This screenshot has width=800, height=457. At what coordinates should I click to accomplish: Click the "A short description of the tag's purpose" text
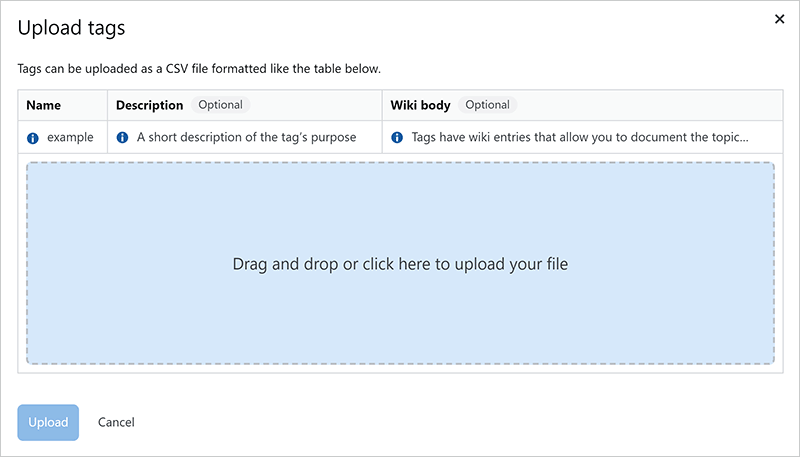pyautogui.click(x=246, y=137)
